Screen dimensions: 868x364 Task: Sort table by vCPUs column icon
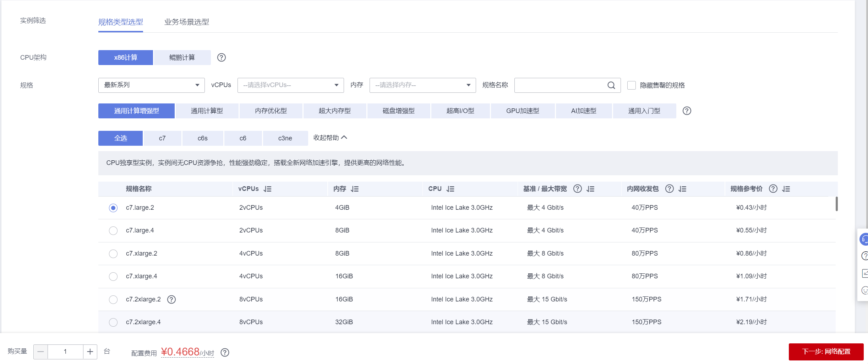[x=267, y=189]
